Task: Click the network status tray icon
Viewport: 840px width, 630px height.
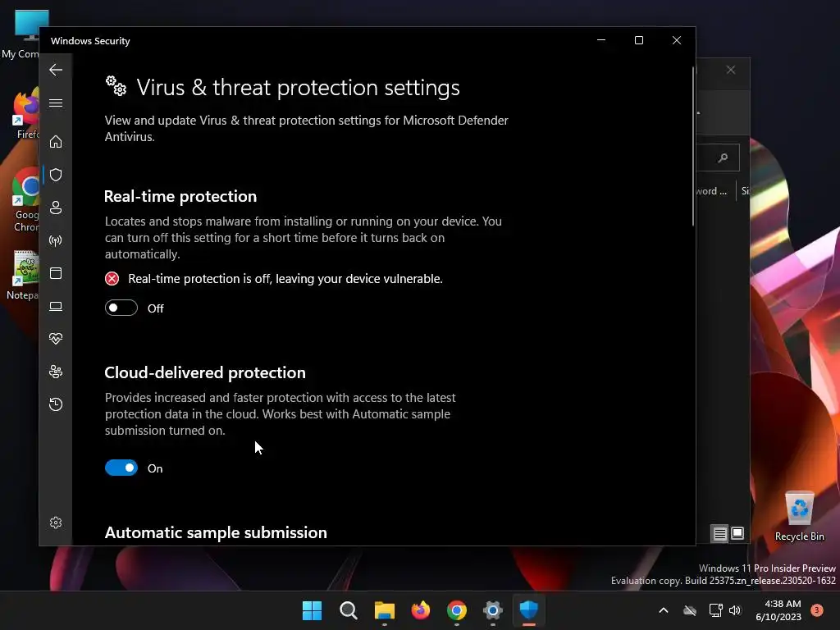Action: click(715, 610)
